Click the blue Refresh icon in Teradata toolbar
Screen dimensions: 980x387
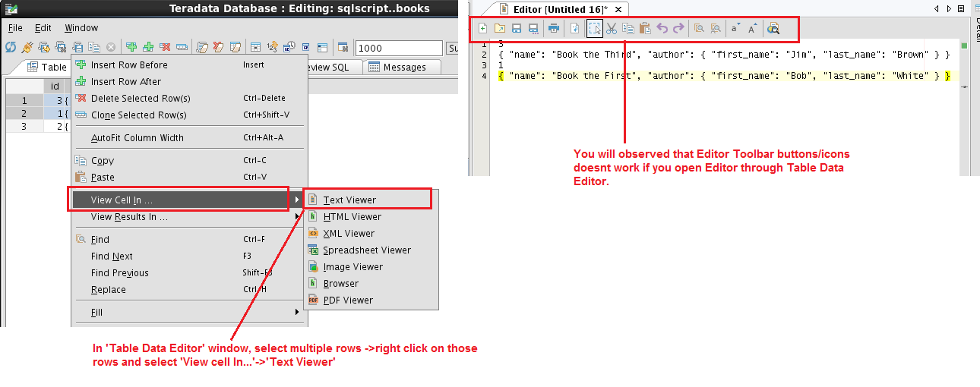(11, 47)
